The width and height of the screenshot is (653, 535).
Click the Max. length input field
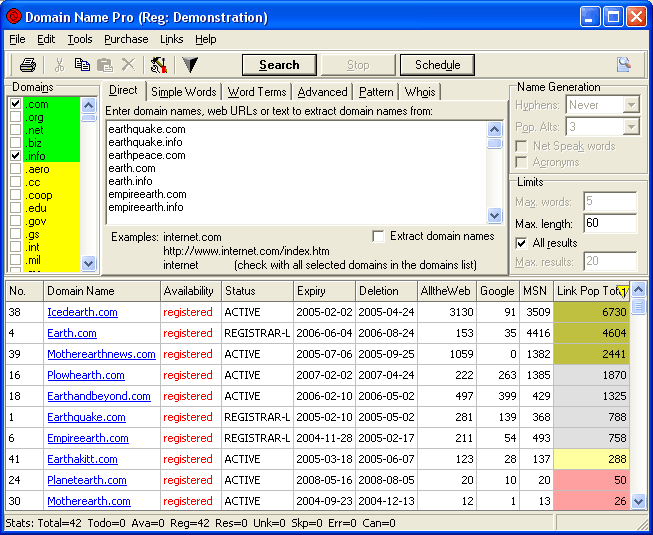[610, 223]
